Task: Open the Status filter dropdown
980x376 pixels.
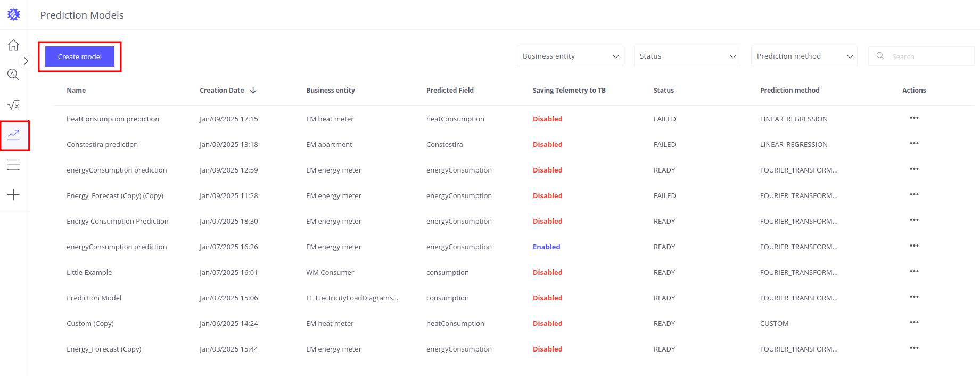Action: click(687, 56)
